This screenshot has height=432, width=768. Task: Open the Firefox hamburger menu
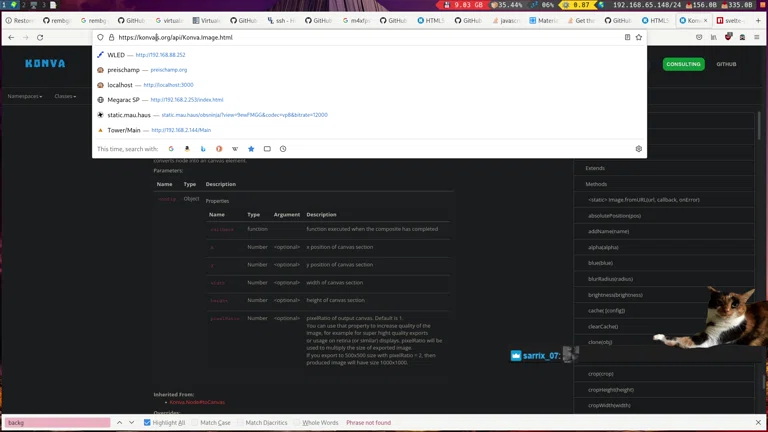[757, 37]
